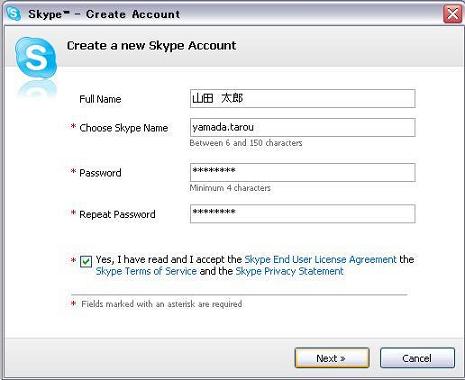Open the Skype Terms of Service link
Image resolution: width=465 pixels, height=380 pixels.
click(x=146, y=271)
